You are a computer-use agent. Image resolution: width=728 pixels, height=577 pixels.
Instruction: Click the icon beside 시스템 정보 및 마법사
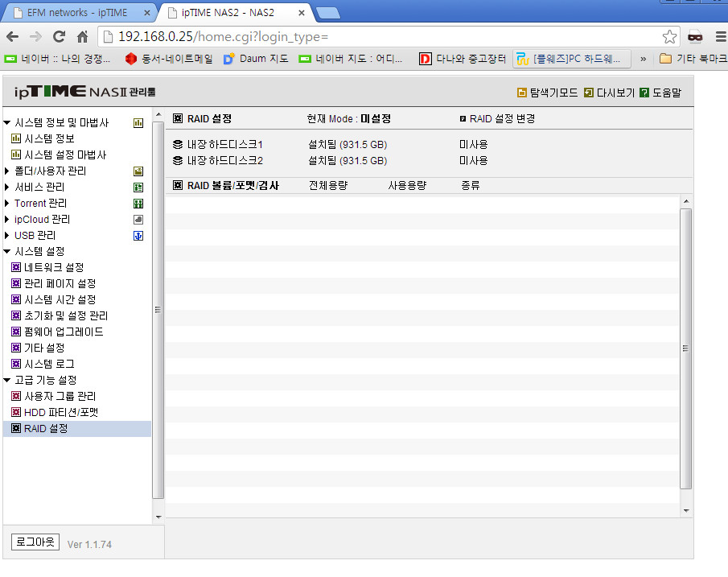(x=138, y=123)
